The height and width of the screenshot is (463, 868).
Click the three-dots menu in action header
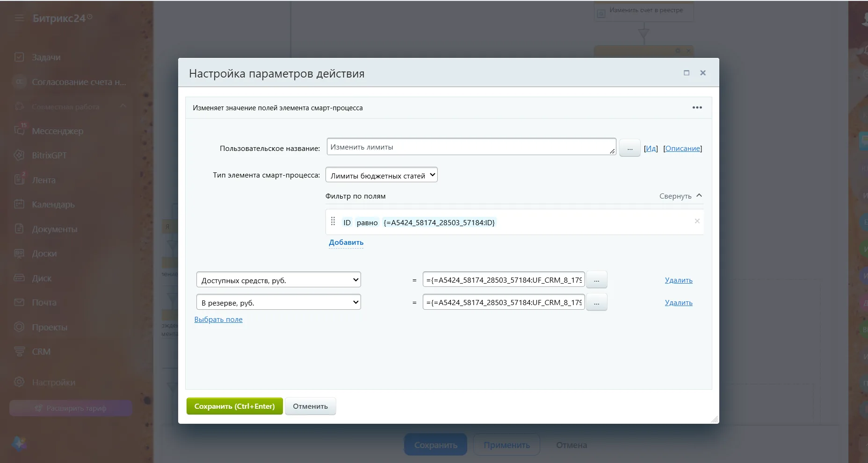coord(697,107)
